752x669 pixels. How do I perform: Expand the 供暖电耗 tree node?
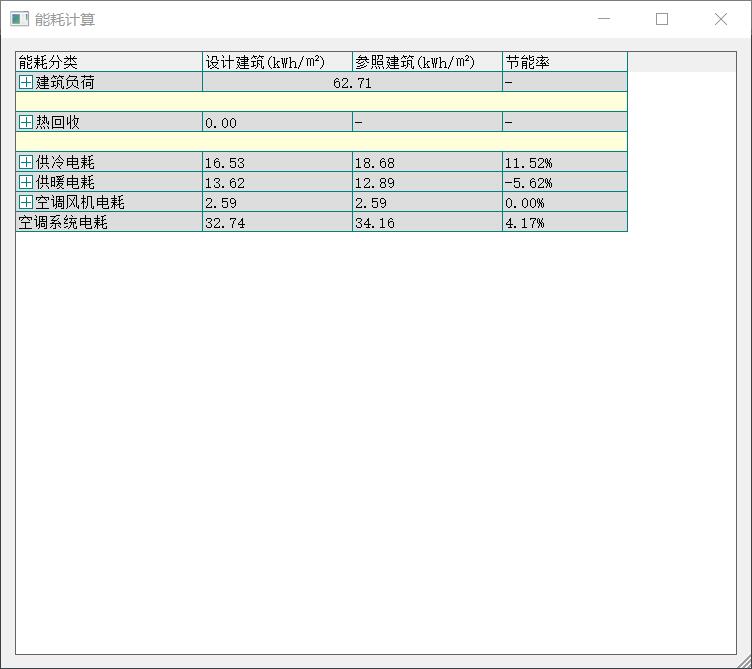tap(26, 183)
